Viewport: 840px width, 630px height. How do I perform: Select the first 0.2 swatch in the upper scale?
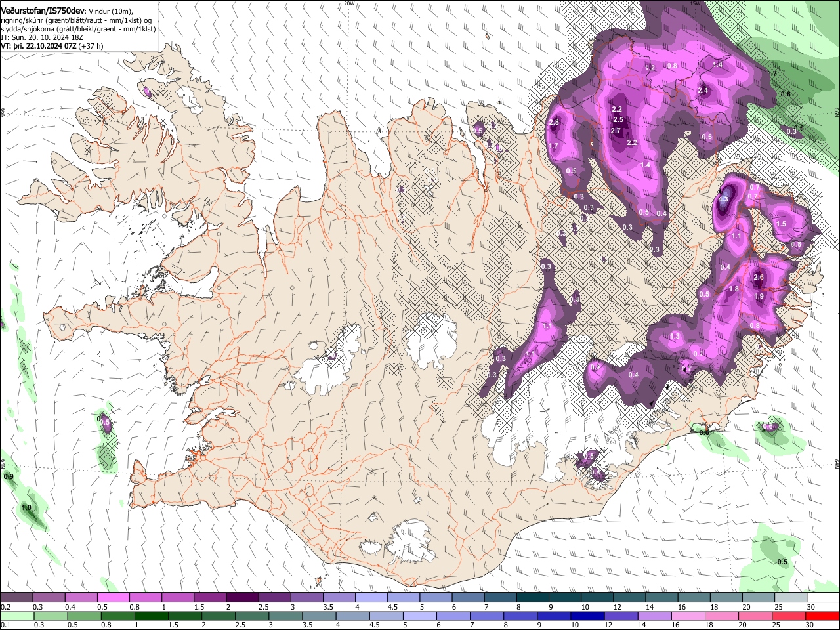pos(16,598)
